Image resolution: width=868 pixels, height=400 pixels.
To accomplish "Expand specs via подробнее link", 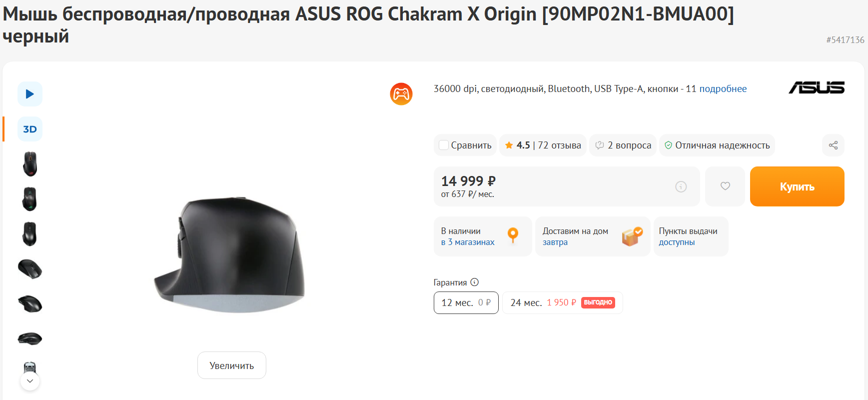I will (x=723, y=89).
